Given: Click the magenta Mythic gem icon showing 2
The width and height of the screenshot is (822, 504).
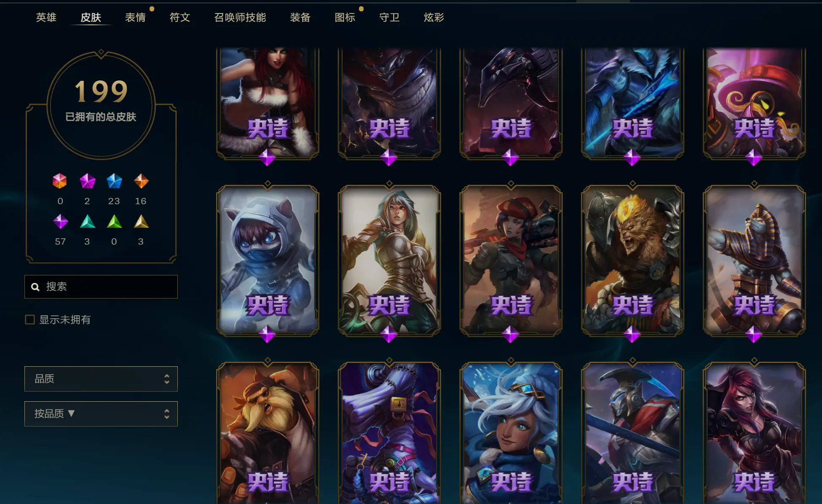Looking at the screenshot, I should point(87,181).
